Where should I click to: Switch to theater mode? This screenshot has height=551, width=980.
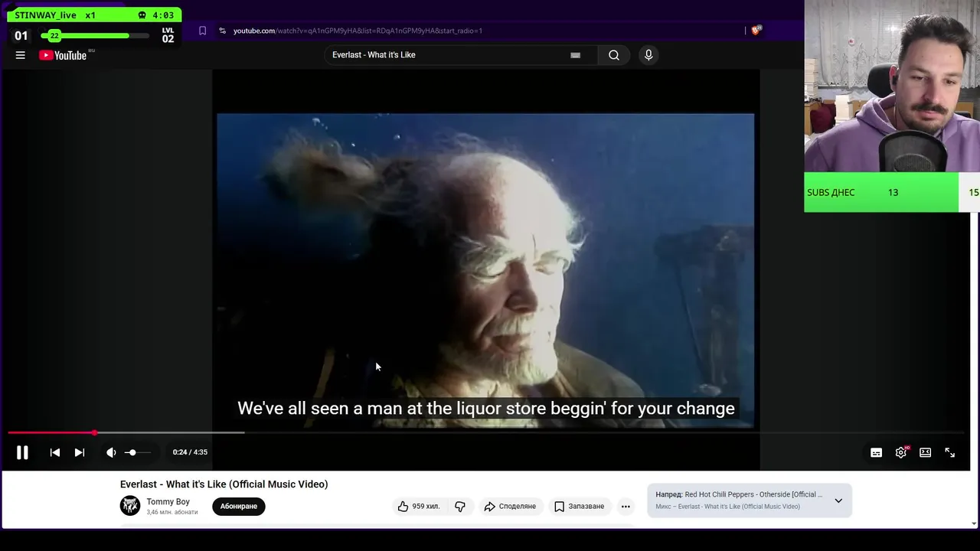[x=925, y=452]
